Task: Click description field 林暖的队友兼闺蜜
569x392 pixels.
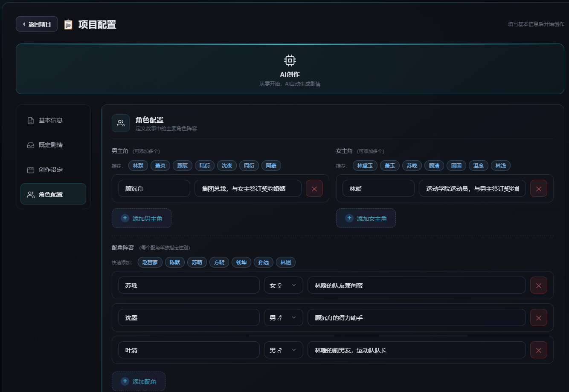Action: pos(417,285)
